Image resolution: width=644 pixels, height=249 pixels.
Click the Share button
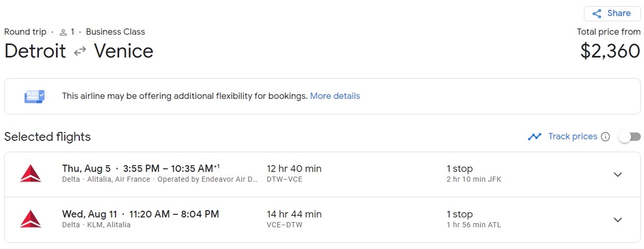[x=612, y=13]
